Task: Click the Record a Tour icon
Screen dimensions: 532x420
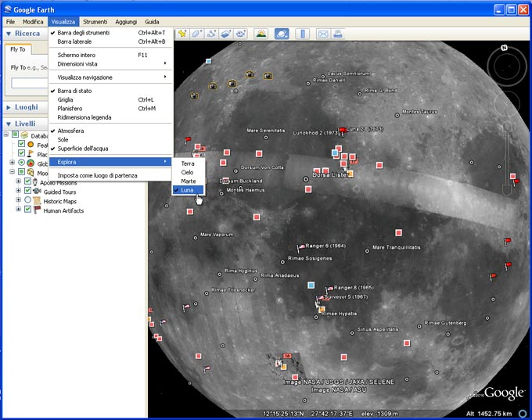Action: pyautogui.click(x=241, y=34)
